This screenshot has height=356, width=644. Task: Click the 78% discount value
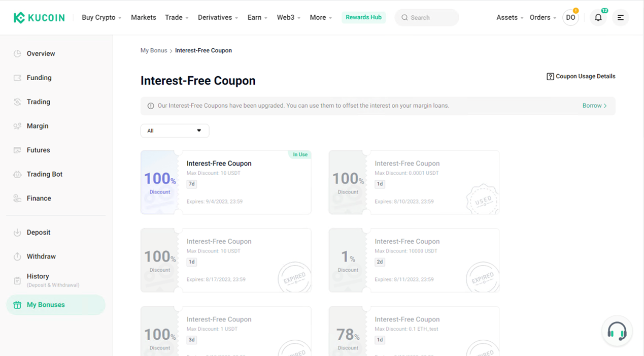(x=348, y=335)
